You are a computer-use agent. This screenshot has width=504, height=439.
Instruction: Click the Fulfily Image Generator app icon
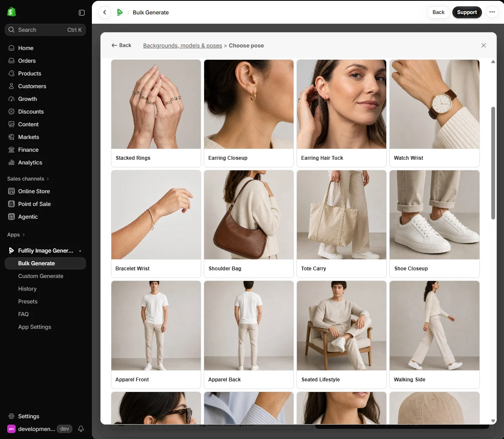point(11,250)
